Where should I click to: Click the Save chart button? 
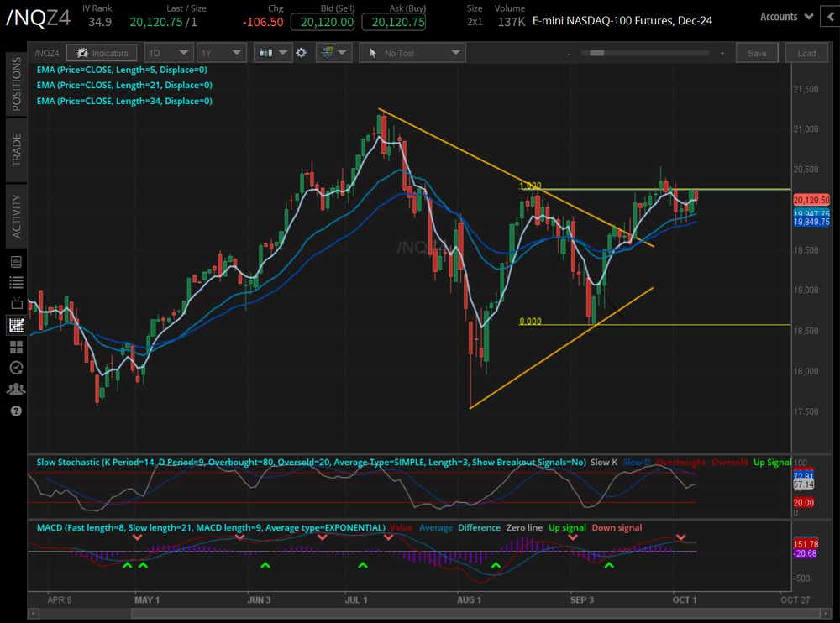(x=757, y=53)
